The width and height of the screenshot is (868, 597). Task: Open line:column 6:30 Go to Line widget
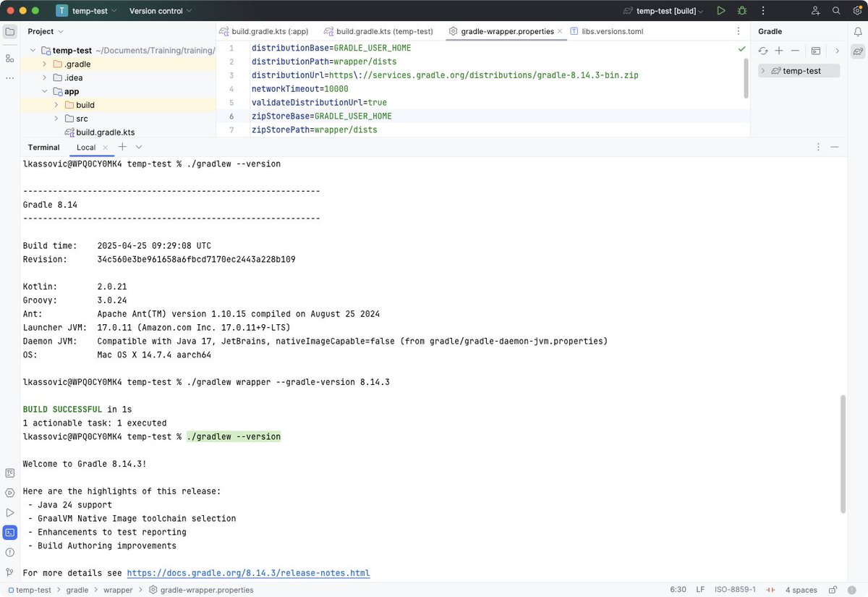678,590
